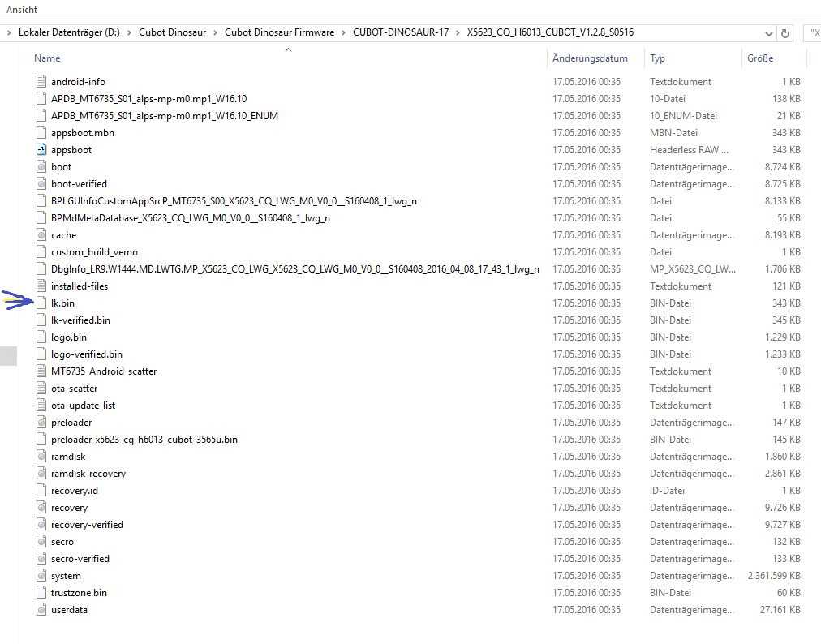Click the secro disk image icon

coord(41,541)
